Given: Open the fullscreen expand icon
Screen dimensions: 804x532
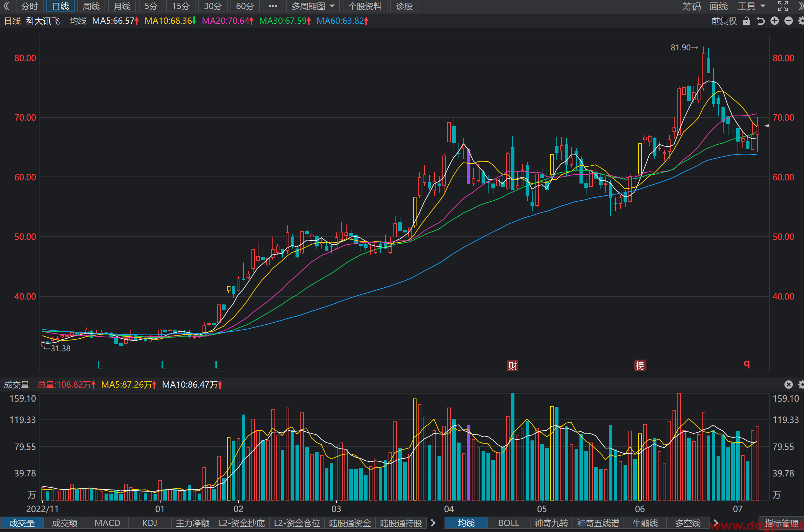Looking at the screenshot, I should pos(783,6).
